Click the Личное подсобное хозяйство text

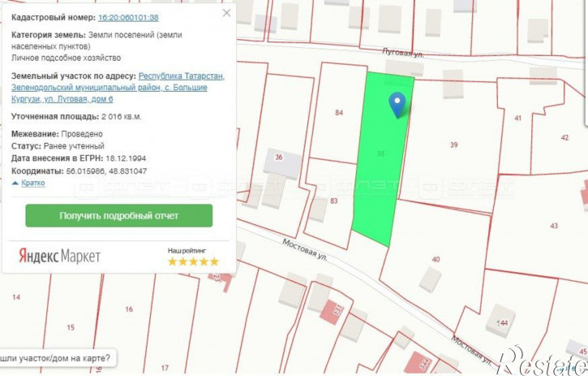[x=66, y=58]
